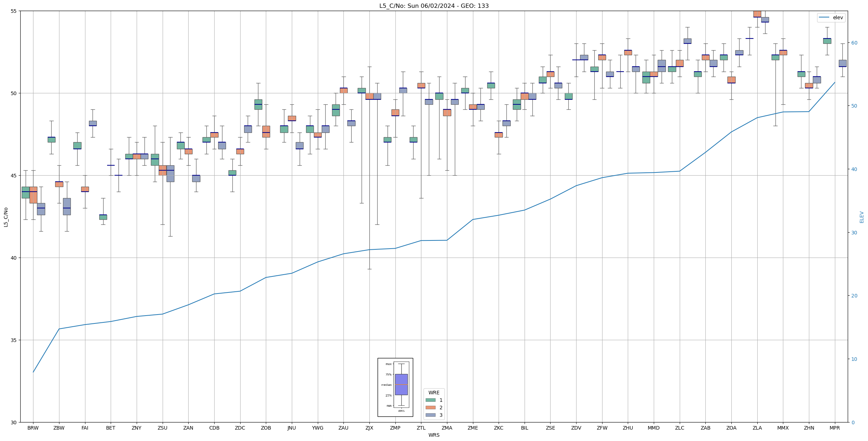Click the MPR x-axis tick label

[835, 428]
